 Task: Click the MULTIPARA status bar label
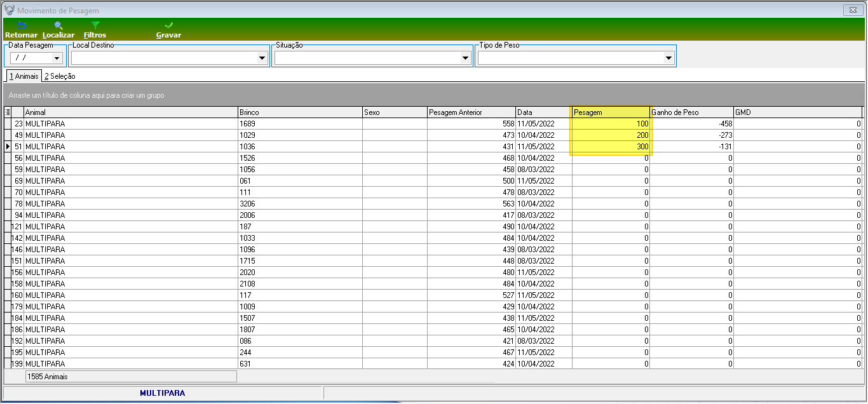tap(162, 393)
